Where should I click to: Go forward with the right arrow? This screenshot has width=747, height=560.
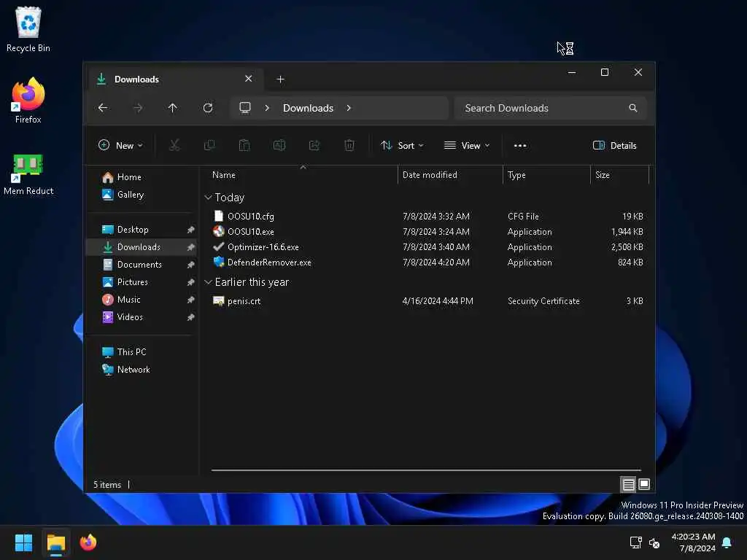[138, 108]
